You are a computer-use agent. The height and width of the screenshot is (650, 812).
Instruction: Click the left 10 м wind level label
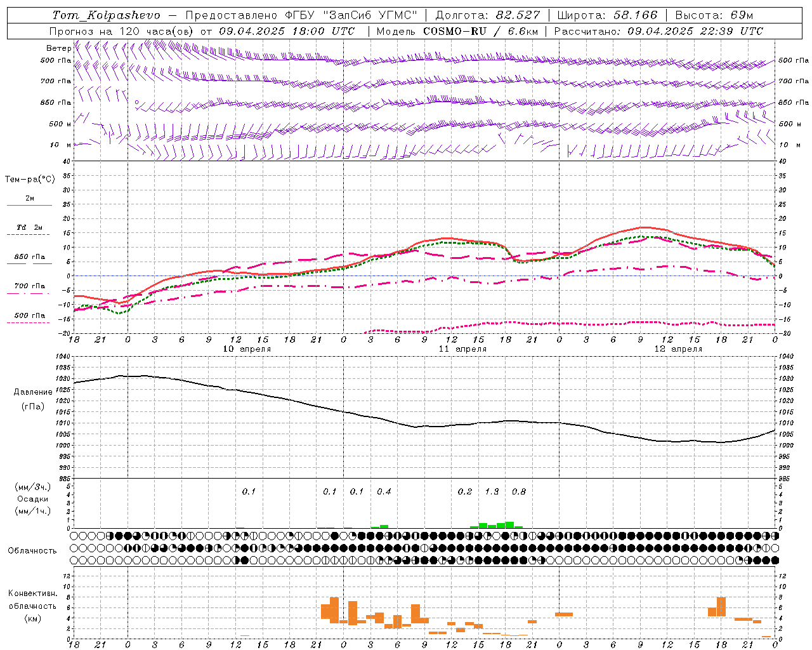(61, 145)
